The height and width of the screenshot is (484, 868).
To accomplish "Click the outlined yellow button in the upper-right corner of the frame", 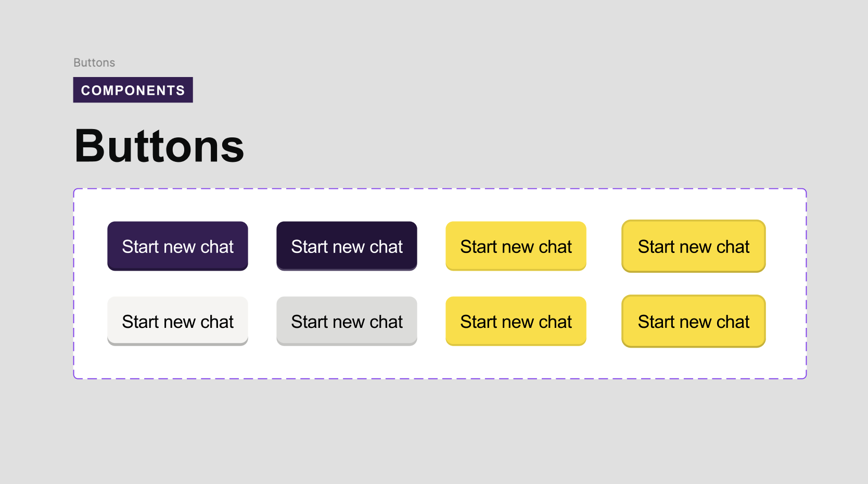I will pos(693,246).
